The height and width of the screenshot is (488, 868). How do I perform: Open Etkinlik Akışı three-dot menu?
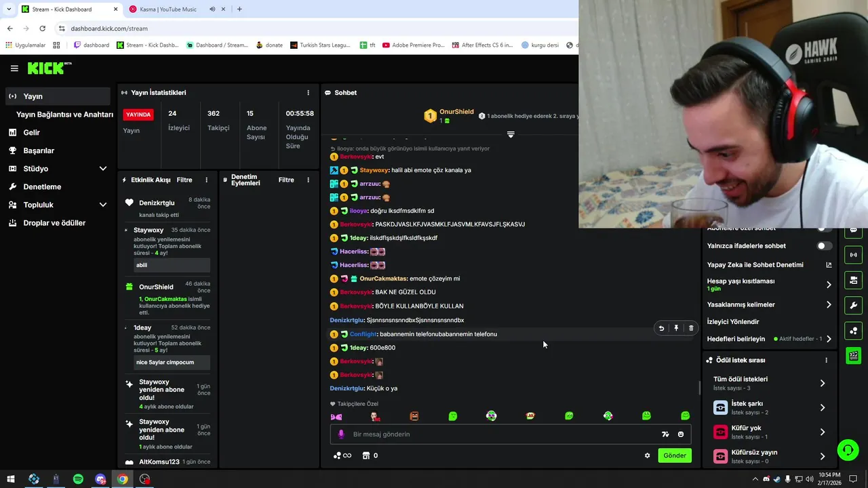click(206, 180)
